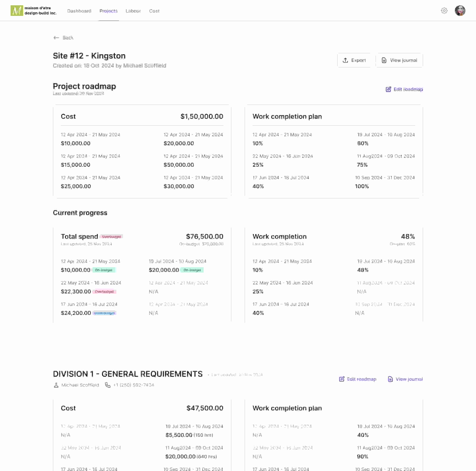Viewport: 476px width, 471px height.
Task: Click document icon of Division 1 View journal
Action: tap(390, 379)
